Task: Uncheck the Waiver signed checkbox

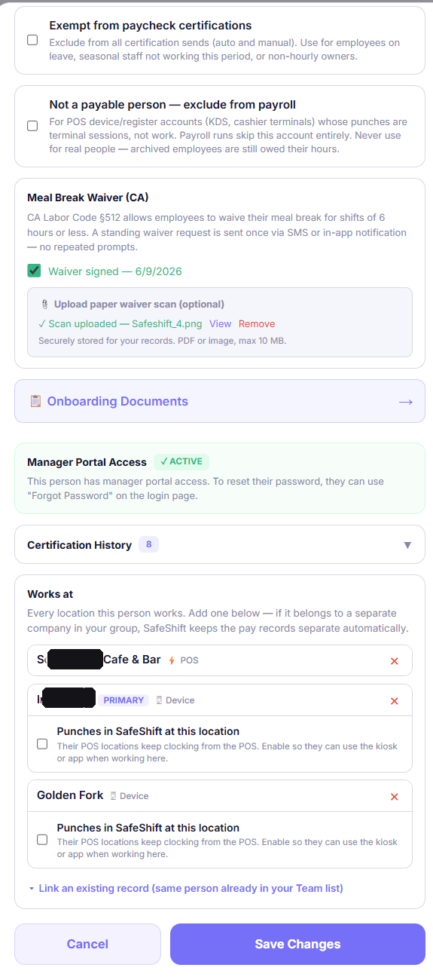Action: tap(34, 271)
